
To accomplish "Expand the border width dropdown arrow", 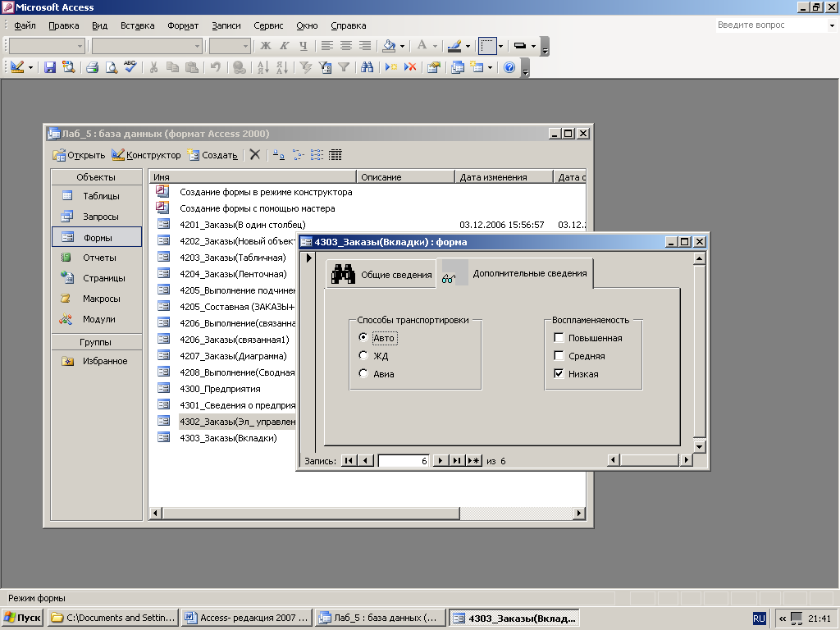I will (533, 46).
